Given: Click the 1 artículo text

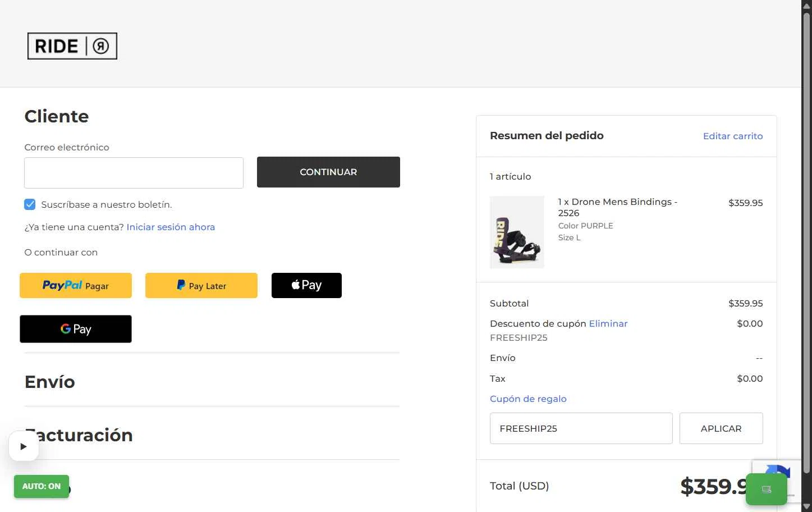Looking at the screenshot, I should tap(510, 176).
